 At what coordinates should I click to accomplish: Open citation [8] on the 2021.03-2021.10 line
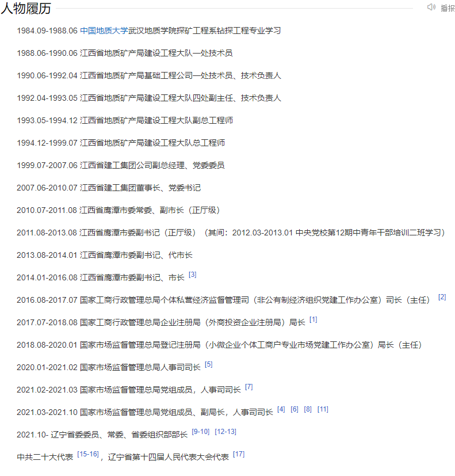(308, 409)
